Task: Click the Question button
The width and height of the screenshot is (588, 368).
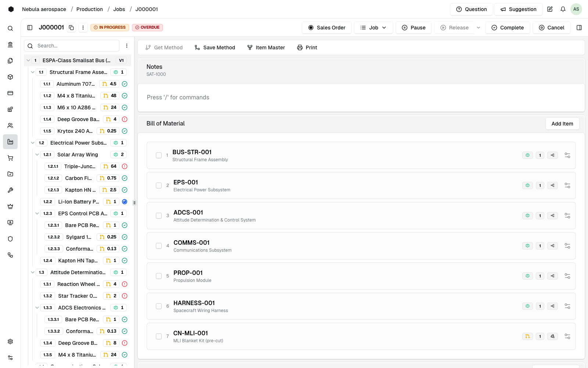Action: click(472, 9)
